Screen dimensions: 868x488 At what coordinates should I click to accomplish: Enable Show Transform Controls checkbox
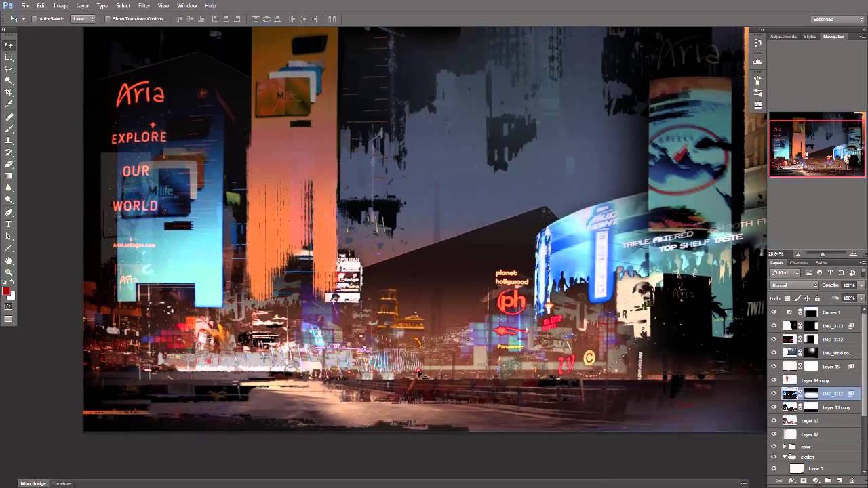(107, 19)
